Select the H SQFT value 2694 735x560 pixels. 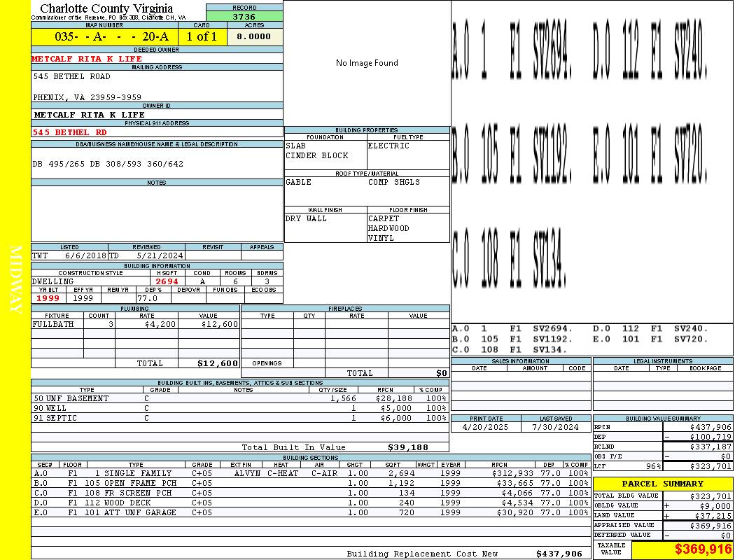[167, 281]
